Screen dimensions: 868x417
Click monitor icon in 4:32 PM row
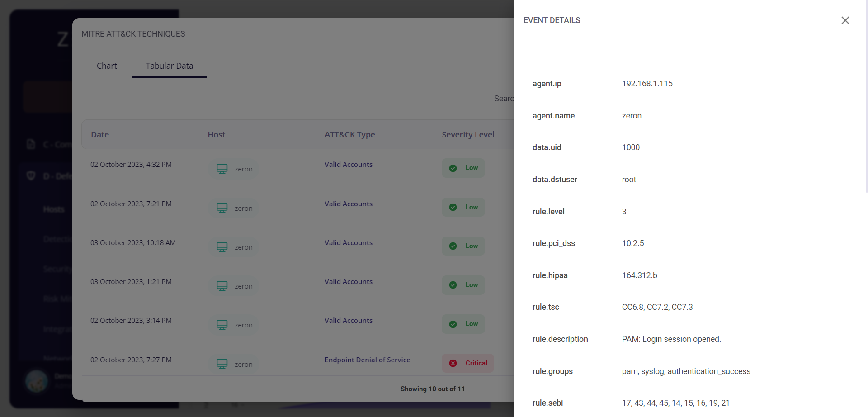click(222, 169)
